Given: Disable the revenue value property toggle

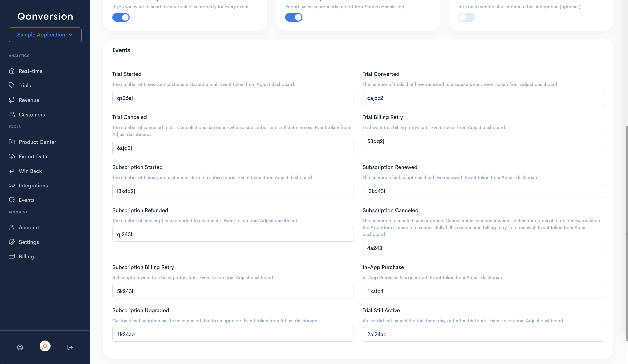Looking at the screenshot, I should click(121, 18).
